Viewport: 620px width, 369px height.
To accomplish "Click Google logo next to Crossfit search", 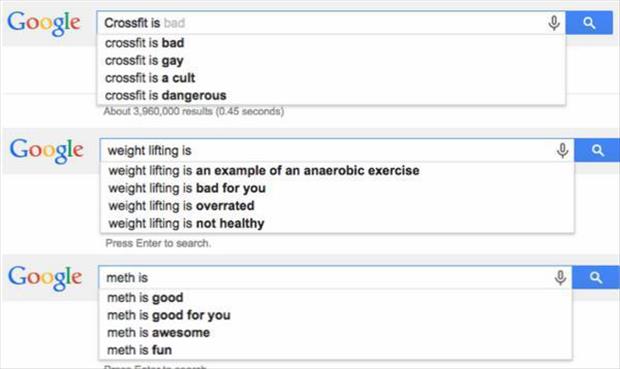I will (x=44, y=23).
